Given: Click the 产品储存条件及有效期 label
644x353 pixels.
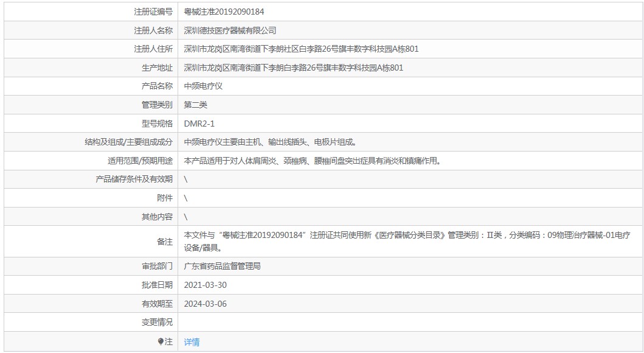Looking at the screenshot, I should point(134,179).
